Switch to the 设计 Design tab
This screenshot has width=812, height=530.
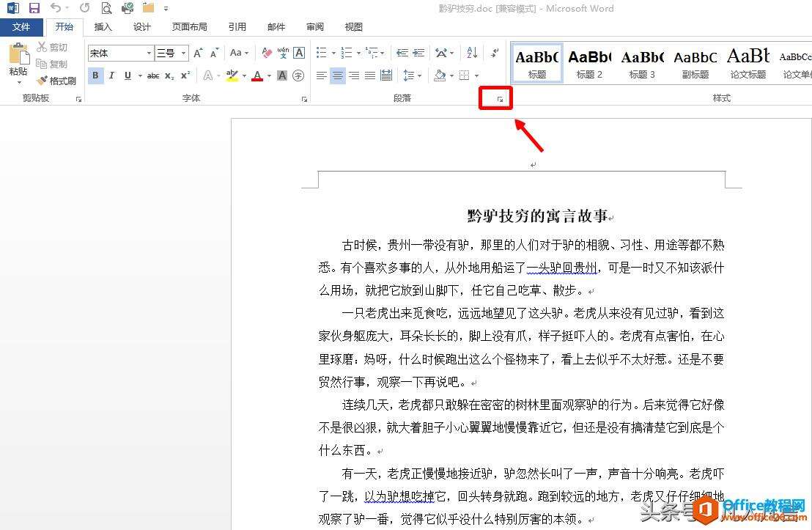coord(141,27)
